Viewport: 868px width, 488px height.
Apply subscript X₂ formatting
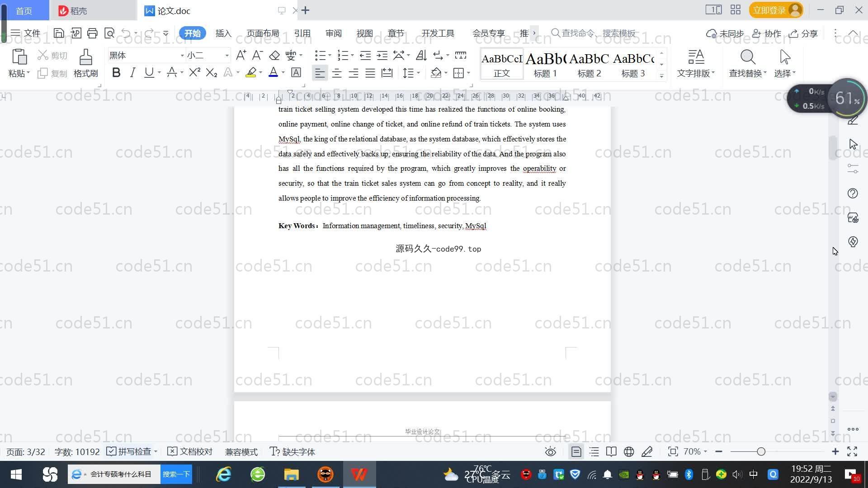(211, 72)
